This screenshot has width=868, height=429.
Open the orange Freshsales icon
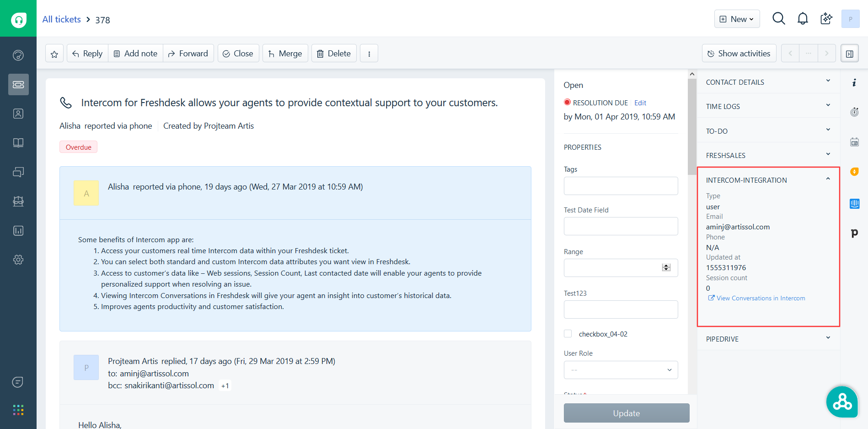(x=854, y=172)
